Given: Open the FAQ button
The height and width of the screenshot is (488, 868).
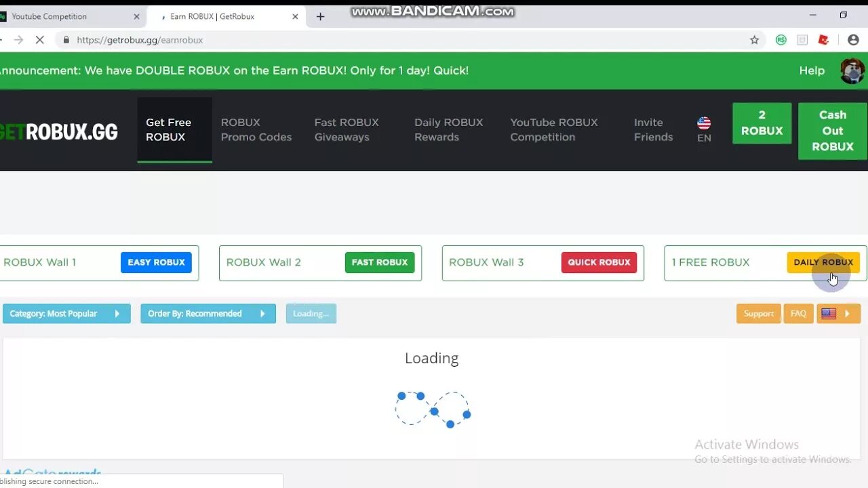Looking at the screenshot, I should [798, 313].
